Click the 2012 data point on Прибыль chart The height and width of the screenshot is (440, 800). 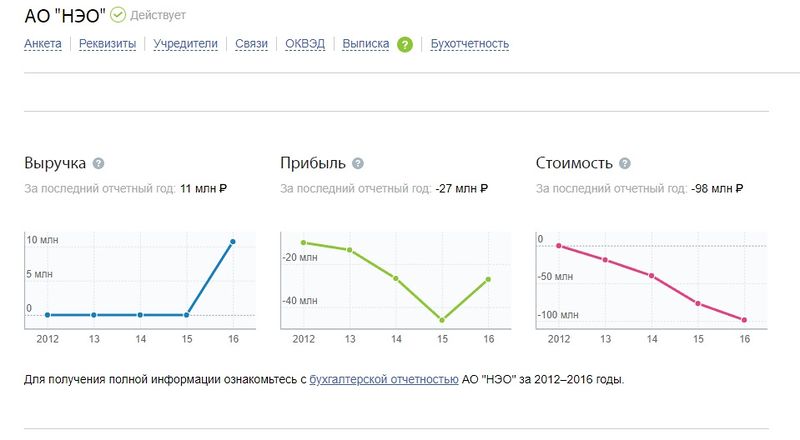[304, 242]
